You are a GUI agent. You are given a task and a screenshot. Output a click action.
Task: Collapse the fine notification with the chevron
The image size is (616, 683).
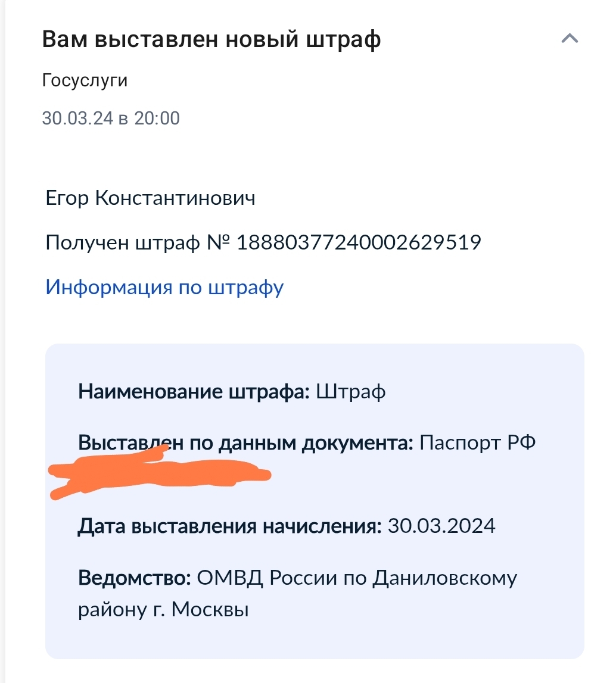click(570, 40)
